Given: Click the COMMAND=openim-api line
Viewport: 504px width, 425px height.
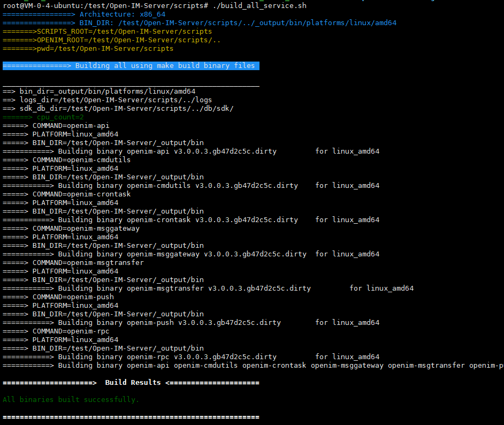Looking at the screenshot, I should pos(71,126).
